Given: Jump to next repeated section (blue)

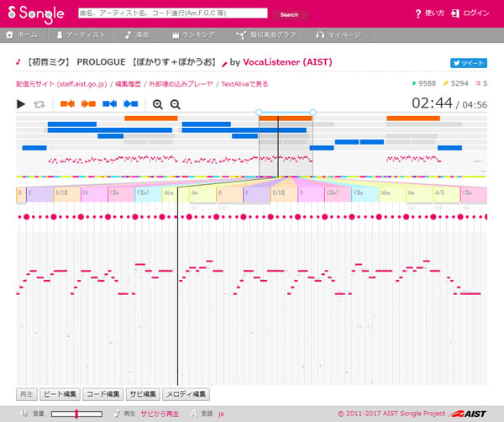Looking at the screenshot, I should click(x=130, y=104).
